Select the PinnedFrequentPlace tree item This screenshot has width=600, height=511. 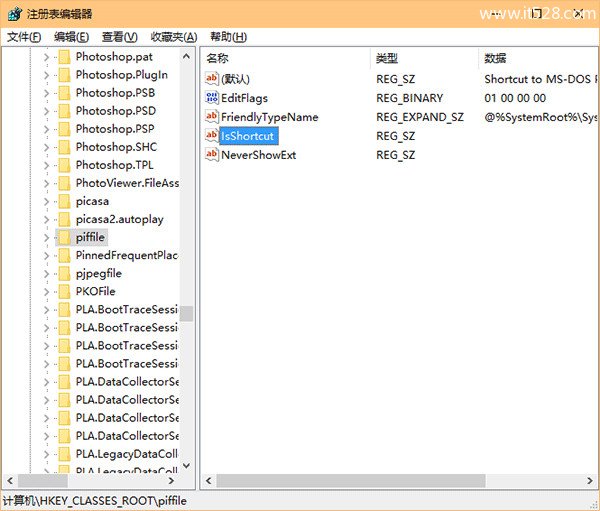127,255
